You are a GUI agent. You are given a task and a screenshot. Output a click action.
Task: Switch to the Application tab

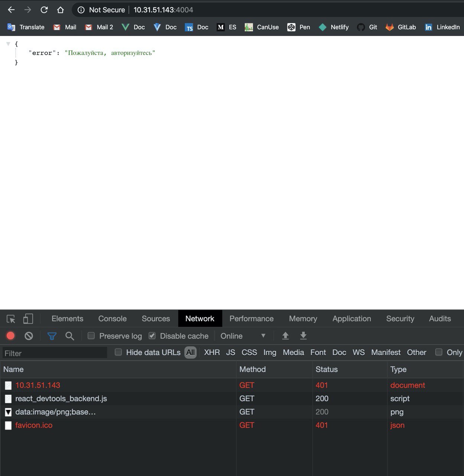352,319
